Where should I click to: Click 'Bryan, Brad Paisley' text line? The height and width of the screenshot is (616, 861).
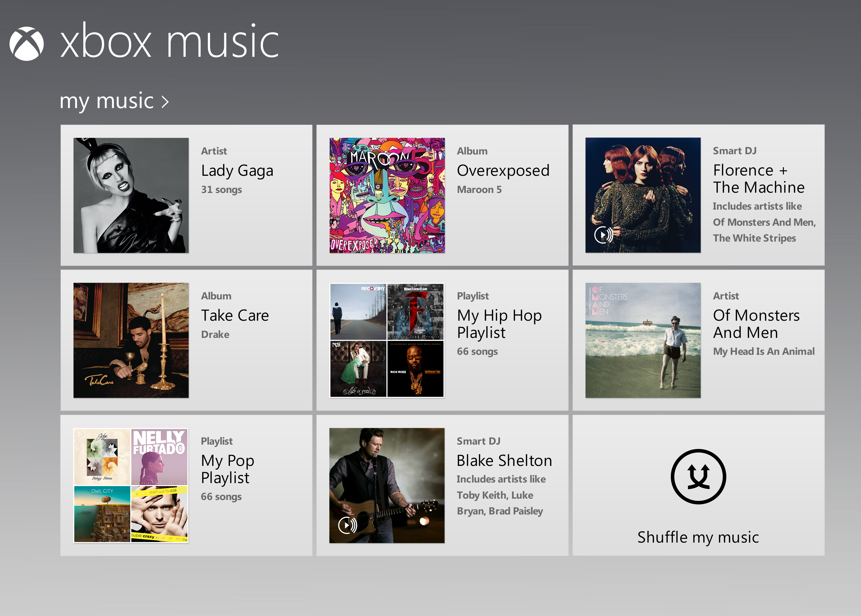500,511
